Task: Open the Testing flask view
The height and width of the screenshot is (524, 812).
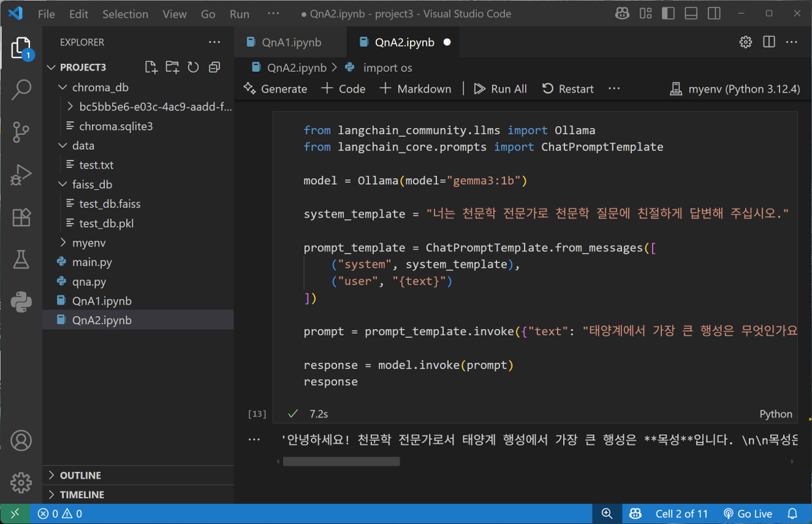Action: pyautogui.click(x=21, y=259)
